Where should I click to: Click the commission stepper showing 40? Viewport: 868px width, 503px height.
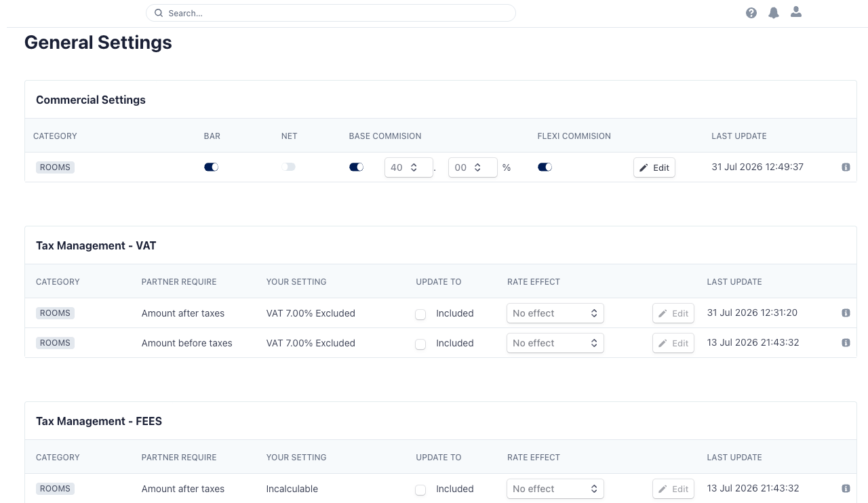[x=409, y=167]
